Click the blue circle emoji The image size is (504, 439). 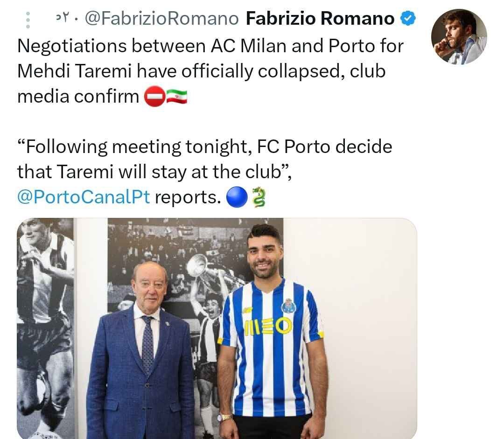click(x=236, y=198)
